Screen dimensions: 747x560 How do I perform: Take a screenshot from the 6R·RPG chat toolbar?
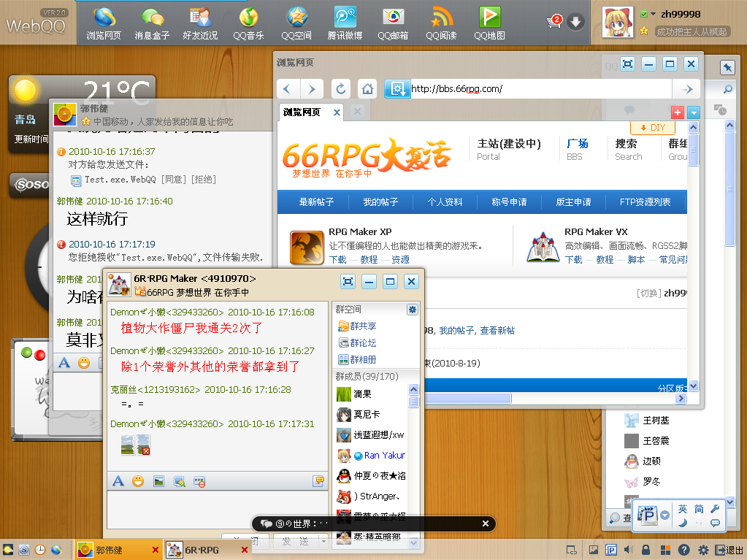coord(179,481)
